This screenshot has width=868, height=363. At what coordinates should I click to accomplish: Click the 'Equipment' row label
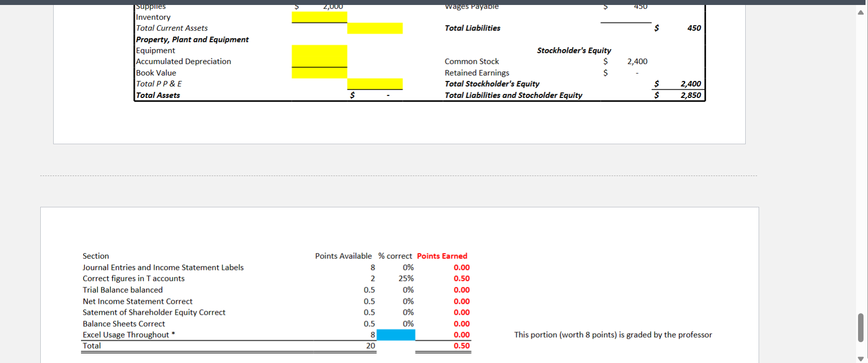click(156, 50)
